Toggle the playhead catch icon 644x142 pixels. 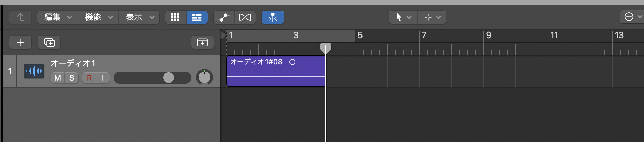coord(273,17)
